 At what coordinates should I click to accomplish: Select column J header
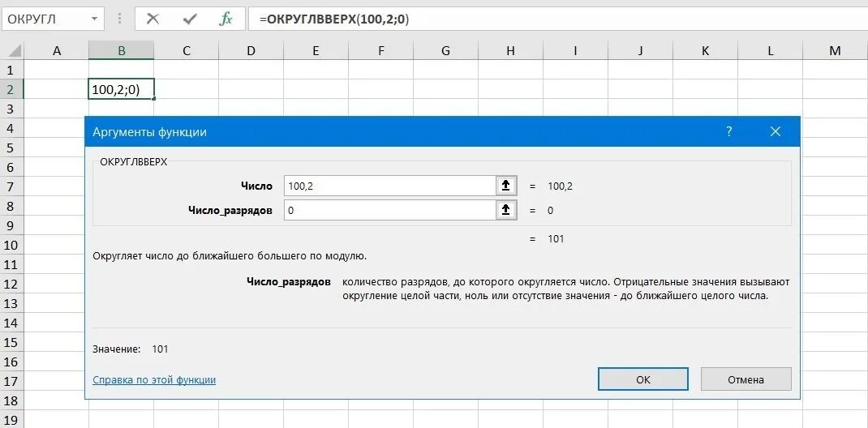[x=641, y=51]
